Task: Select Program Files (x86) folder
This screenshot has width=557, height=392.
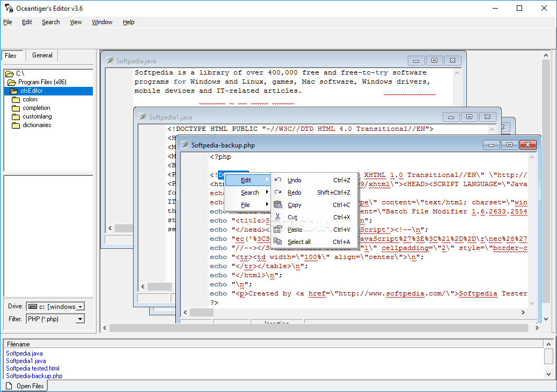Action: pos(42,82)
